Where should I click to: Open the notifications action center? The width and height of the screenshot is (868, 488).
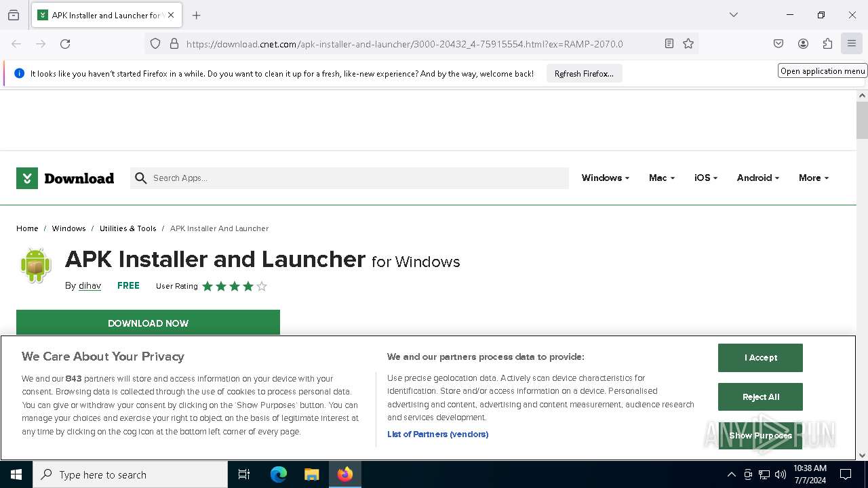846,474
